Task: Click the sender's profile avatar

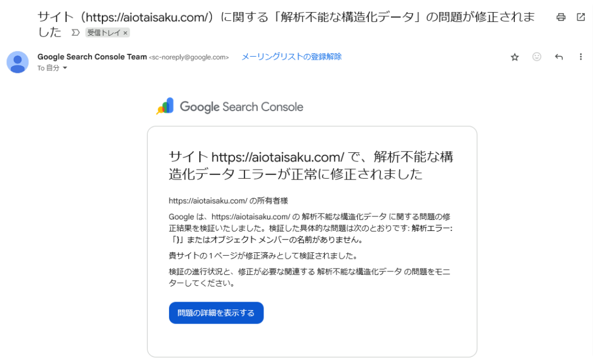Action: 17,62
